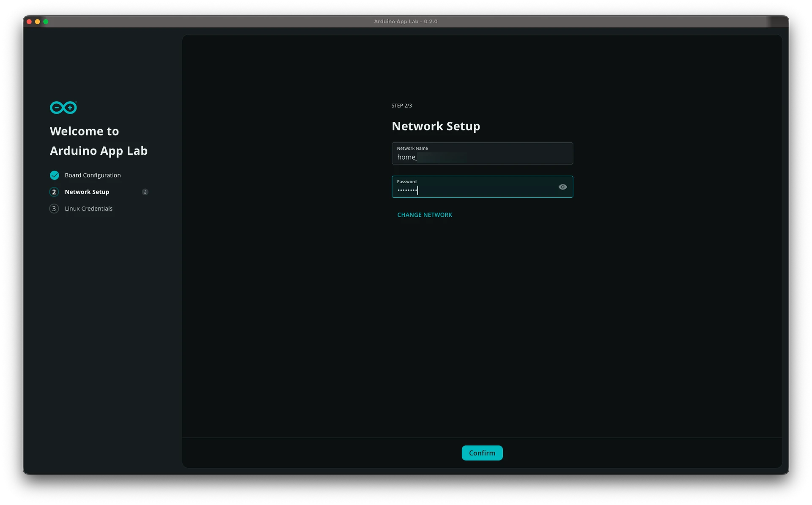Click the green zoom button in the title bar
Screen dimensions: 812x505
[46, 22]
